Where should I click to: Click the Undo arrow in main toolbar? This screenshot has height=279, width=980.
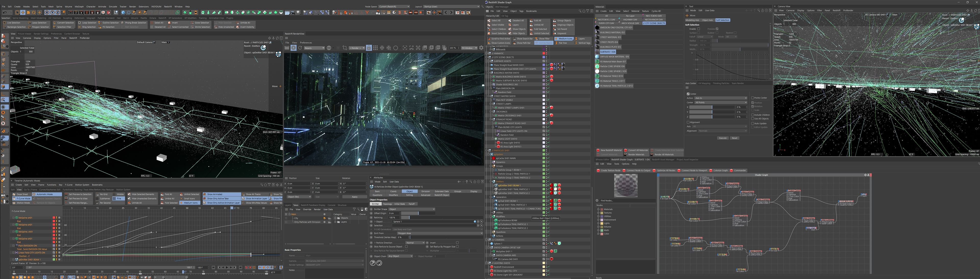point(5,12)
